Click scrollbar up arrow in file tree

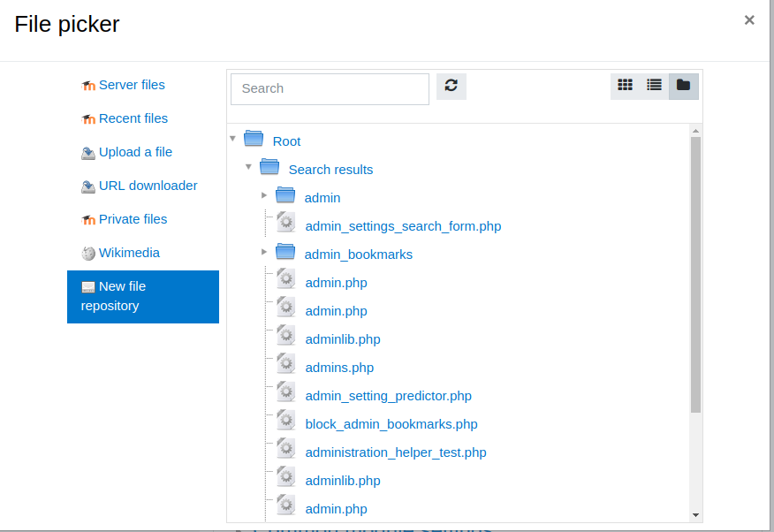(x=695, y=132)
